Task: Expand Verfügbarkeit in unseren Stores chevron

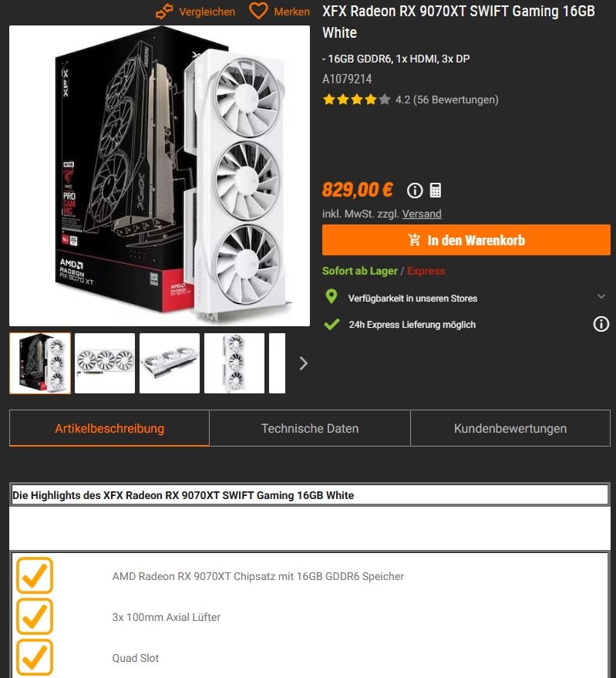Action: coord(601,297)
